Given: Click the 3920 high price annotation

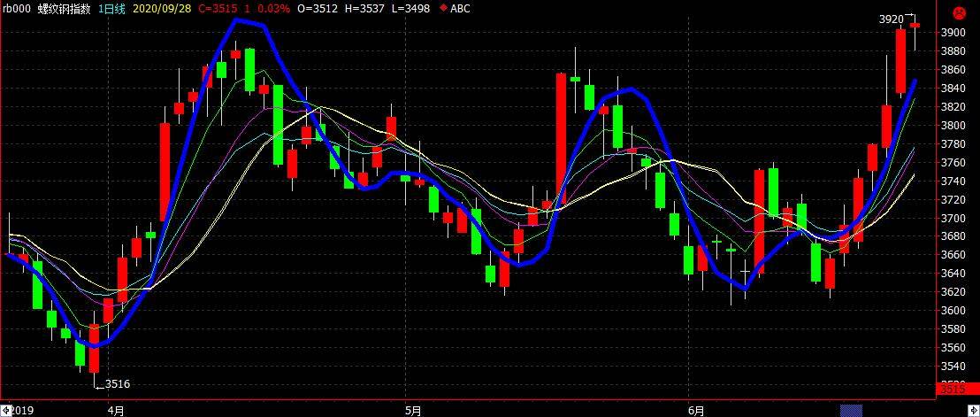Looking at the screenshot, I should pyautogui.click(x=892, y=19).
